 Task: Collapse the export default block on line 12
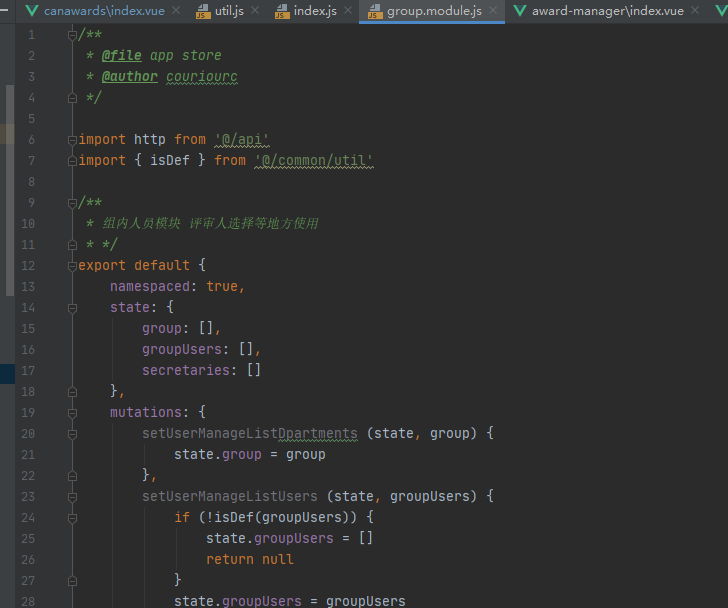72,266
